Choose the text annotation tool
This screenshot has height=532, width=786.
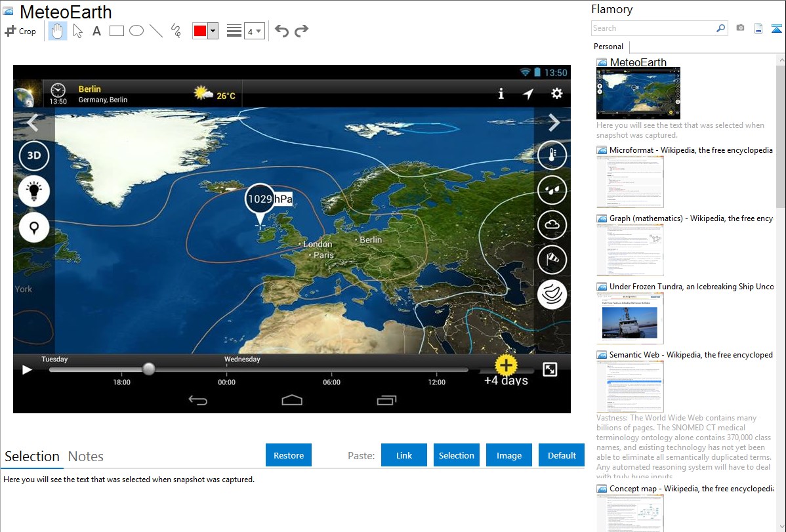96,31
